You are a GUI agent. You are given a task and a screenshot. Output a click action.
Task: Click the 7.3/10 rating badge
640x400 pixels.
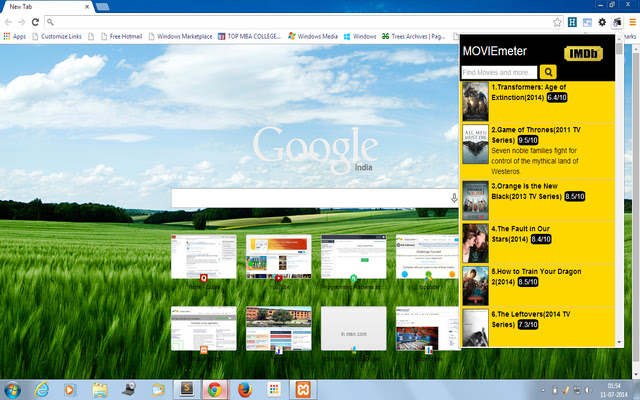click(528, 324)
